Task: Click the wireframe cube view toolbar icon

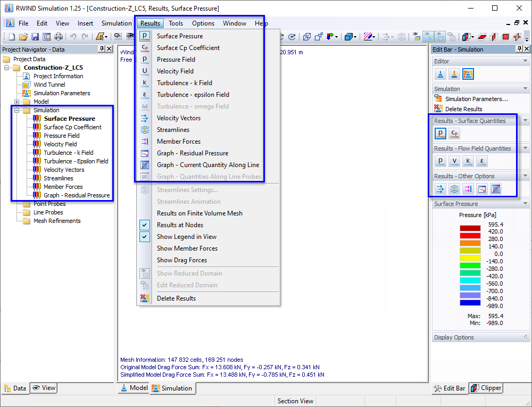Action: click(307, 37)
